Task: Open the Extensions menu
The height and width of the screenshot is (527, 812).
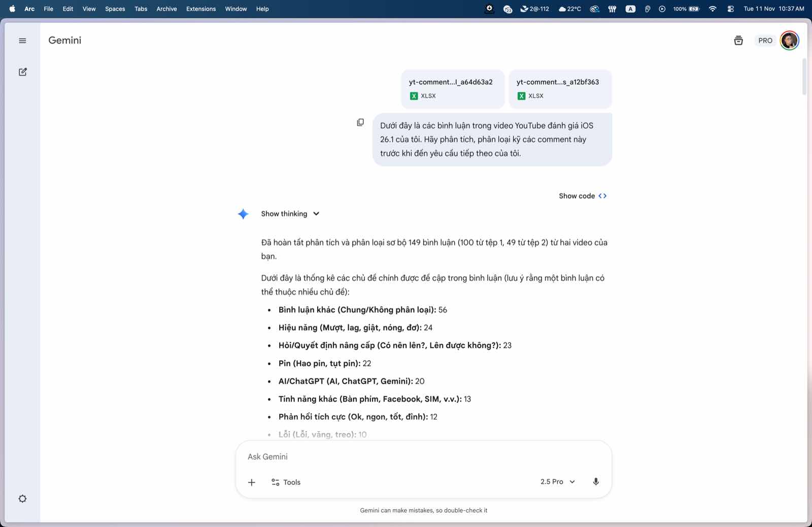Action: tap(201, 9)
